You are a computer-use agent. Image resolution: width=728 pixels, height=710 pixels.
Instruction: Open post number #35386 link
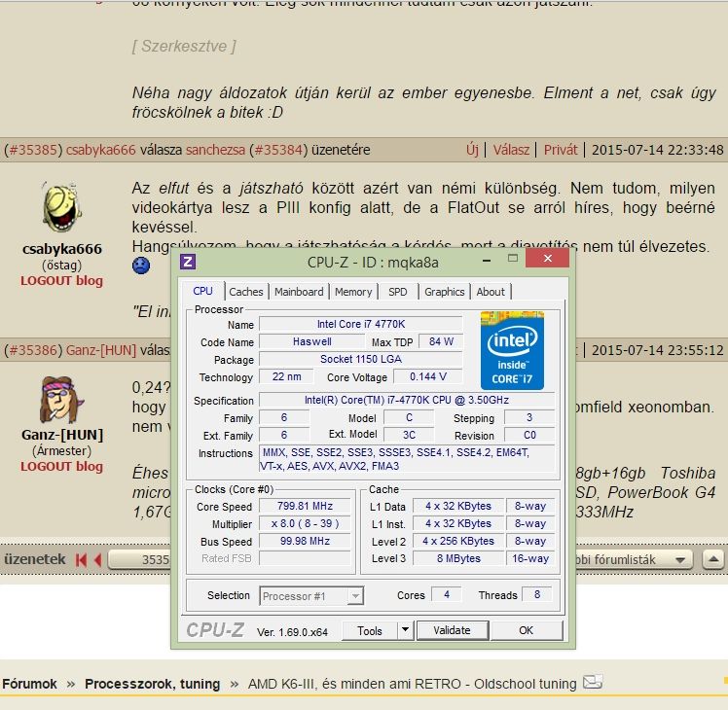(33, 350)
